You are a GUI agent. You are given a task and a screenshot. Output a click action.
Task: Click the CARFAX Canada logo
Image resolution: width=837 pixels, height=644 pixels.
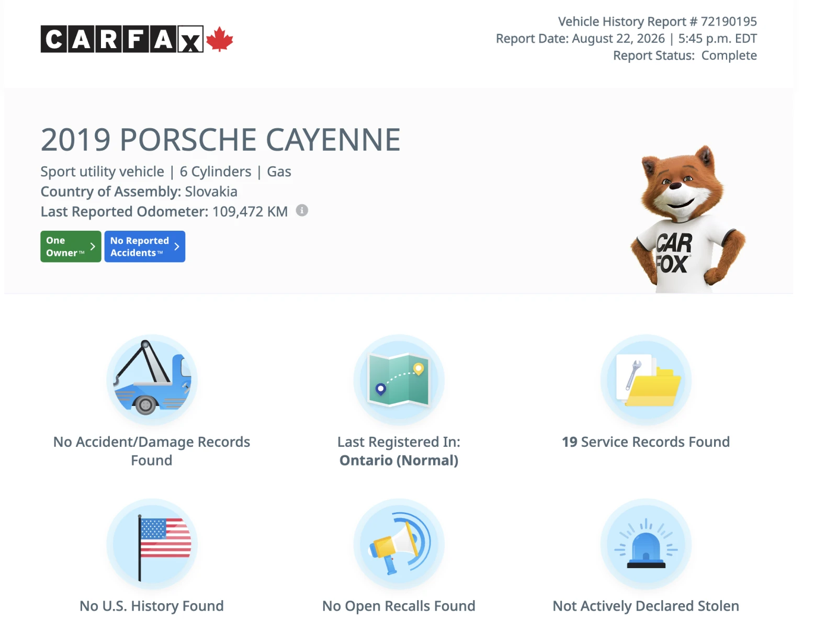[x=137, y=39]
